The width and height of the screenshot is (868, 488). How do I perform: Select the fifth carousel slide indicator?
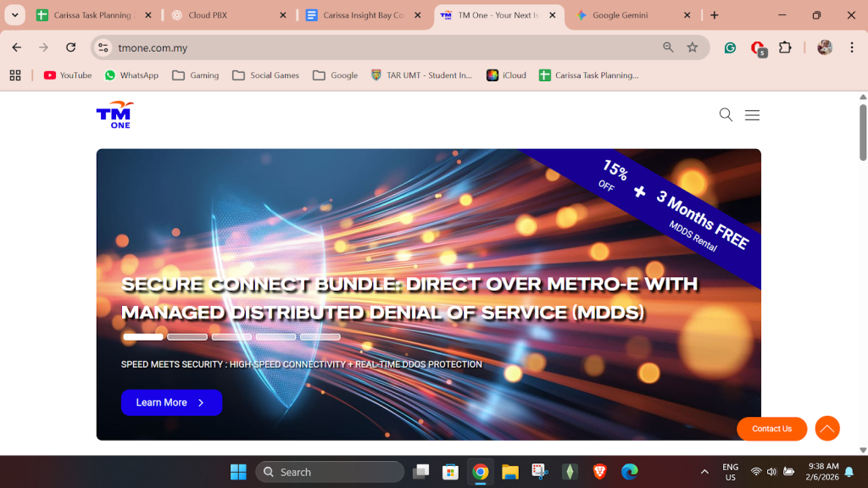click(x=320, y=337)
